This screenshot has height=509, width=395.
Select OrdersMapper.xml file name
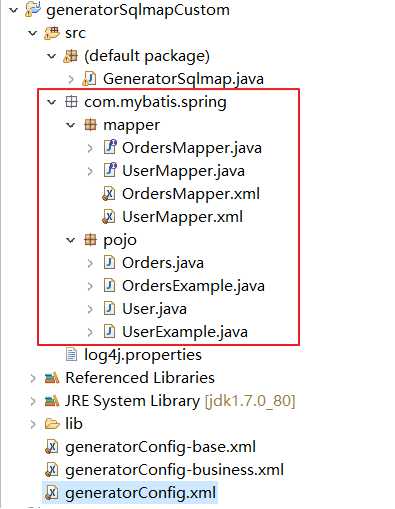191,194
